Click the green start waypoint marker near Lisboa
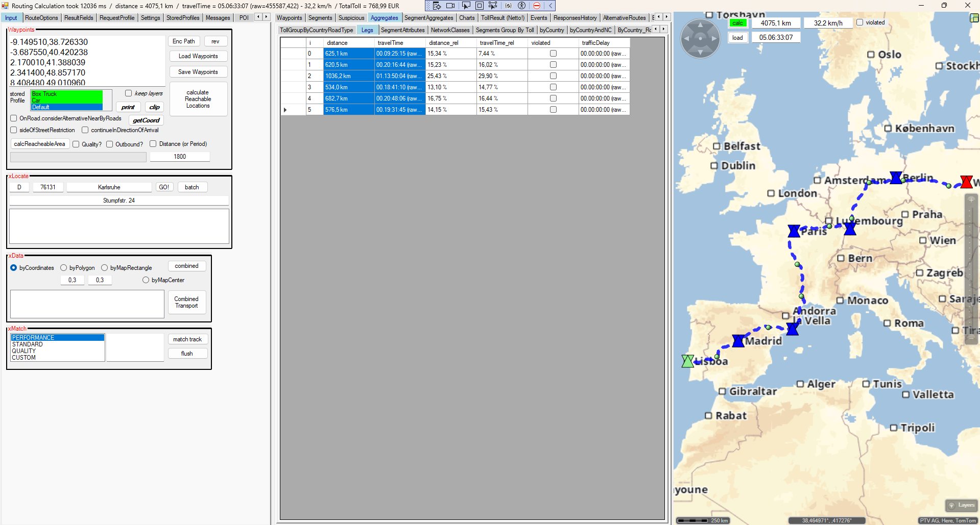The width and height of the screenshot is (980, 525). 687,361
